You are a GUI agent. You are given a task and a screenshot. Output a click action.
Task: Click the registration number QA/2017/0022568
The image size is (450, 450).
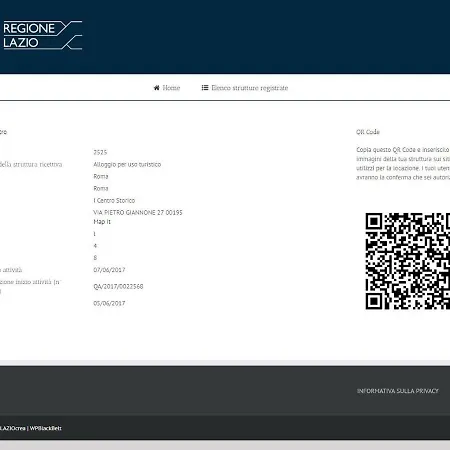[118, 286]
